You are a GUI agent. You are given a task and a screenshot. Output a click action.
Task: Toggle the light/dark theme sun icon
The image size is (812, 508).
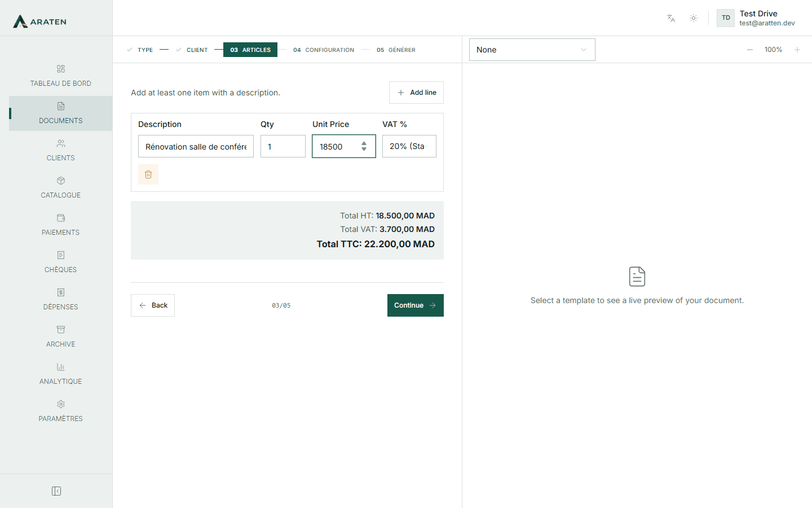[x=694, y=18]
